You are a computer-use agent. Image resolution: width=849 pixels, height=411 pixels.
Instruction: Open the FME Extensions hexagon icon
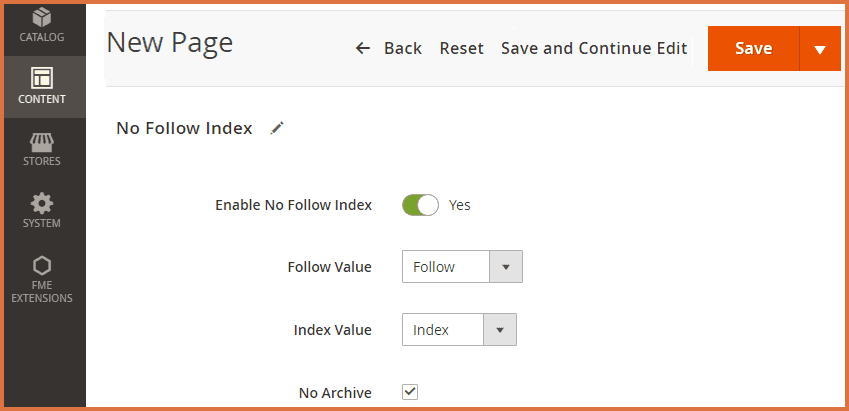coord(42,265)
